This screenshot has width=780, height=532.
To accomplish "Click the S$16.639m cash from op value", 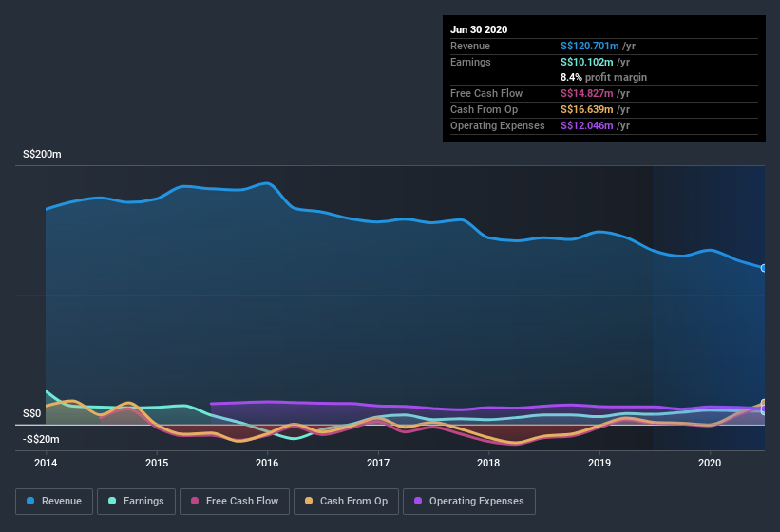I will point(586,109).
